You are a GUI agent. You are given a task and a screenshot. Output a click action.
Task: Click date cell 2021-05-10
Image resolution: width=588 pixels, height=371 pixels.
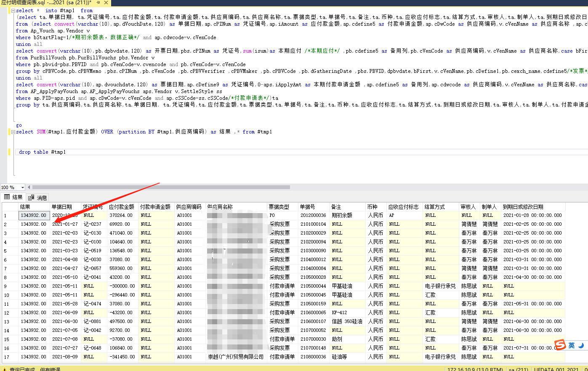point(66,277)
